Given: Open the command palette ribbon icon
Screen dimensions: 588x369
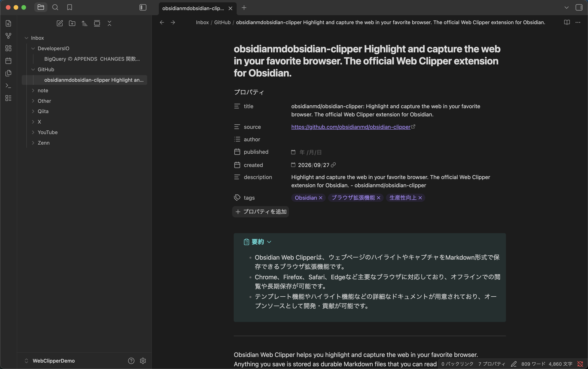Looking at the screenshot, I should pos(8,86).
